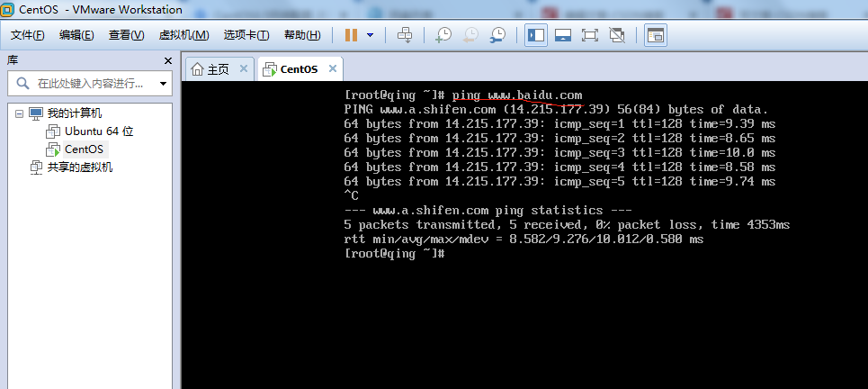Click the VMware Workstation title bar icon
868x389 pixels.
click(8, 9)
